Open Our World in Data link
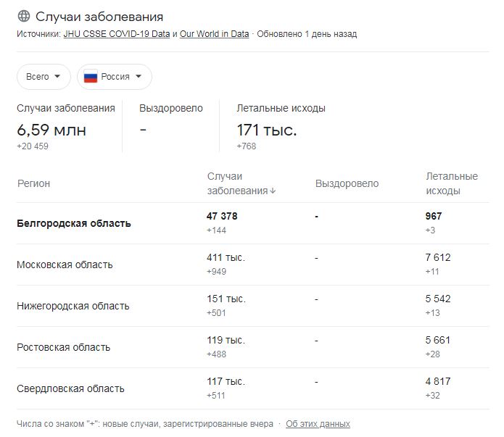Image resolution: width=504 pixels, height=437 pixels. 215,34
